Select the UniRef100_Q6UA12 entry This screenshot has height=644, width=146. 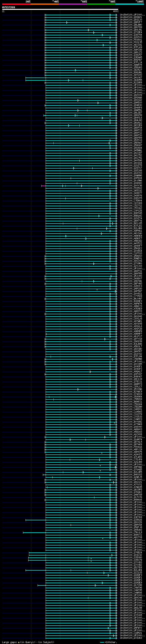[x=131, y=123]
